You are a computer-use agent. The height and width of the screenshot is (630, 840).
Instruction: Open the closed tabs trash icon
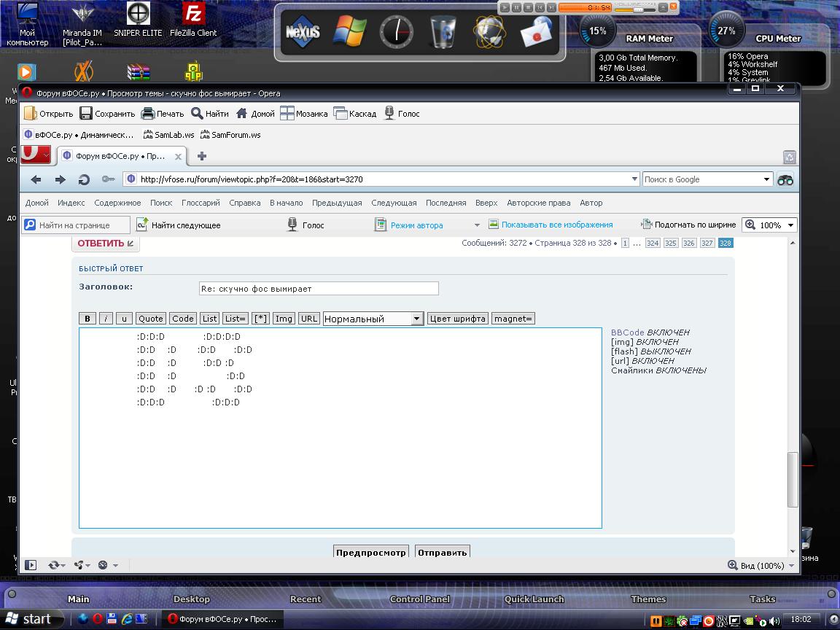(x=789, y=156)
